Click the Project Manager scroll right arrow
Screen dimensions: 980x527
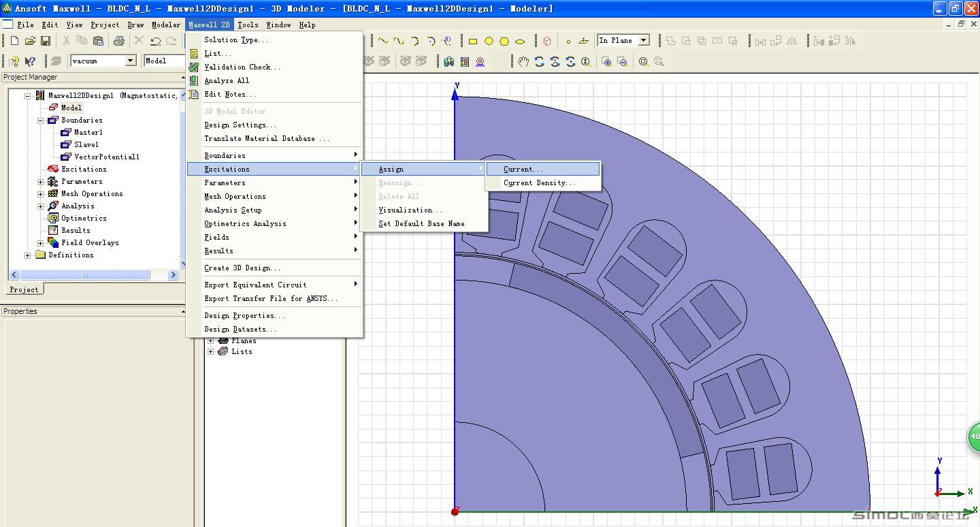pyautogui.click(x=173, y=275)
